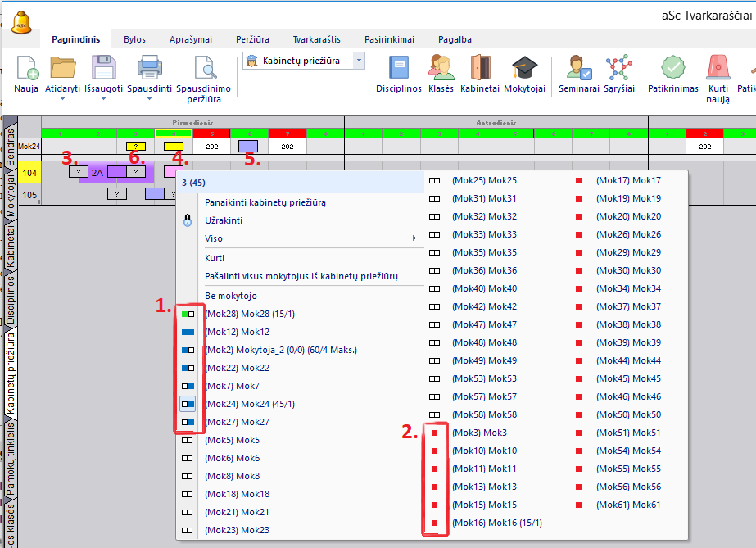Screen dimensions: 756x548
Task: Open Disciplinos book icon
Action: click(x=398, y=68)
